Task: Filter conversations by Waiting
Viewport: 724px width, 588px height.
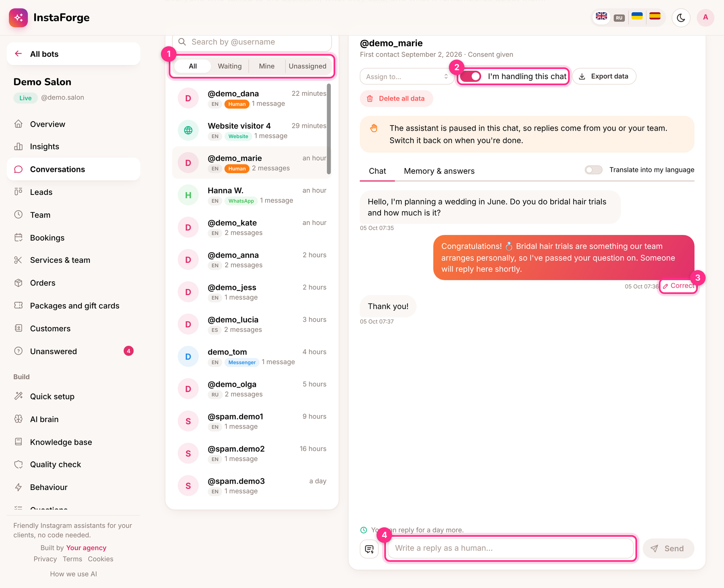Action: point(229,66)
